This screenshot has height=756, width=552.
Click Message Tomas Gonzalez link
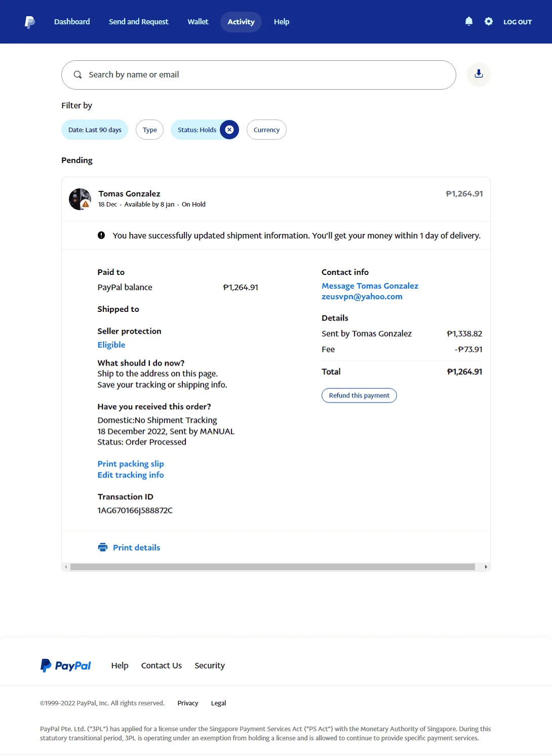[370, 286]
